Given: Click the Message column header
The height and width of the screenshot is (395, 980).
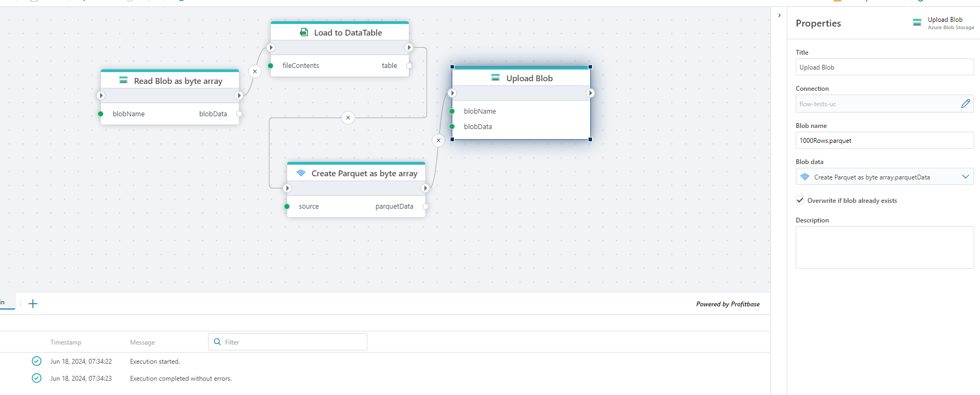Looking at the screenshot, I should (x=142, y=342).
